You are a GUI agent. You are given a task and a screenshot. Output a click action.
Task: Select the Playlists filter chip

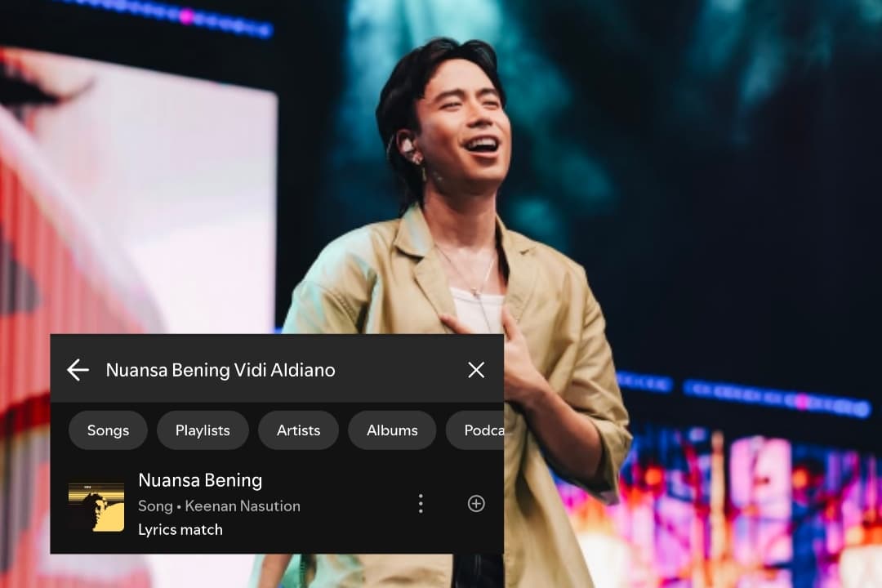[x=203, y=430]
